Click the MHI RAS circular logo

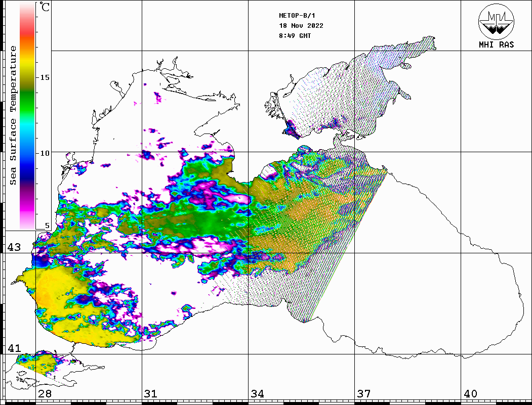click(x=496, y=21)
